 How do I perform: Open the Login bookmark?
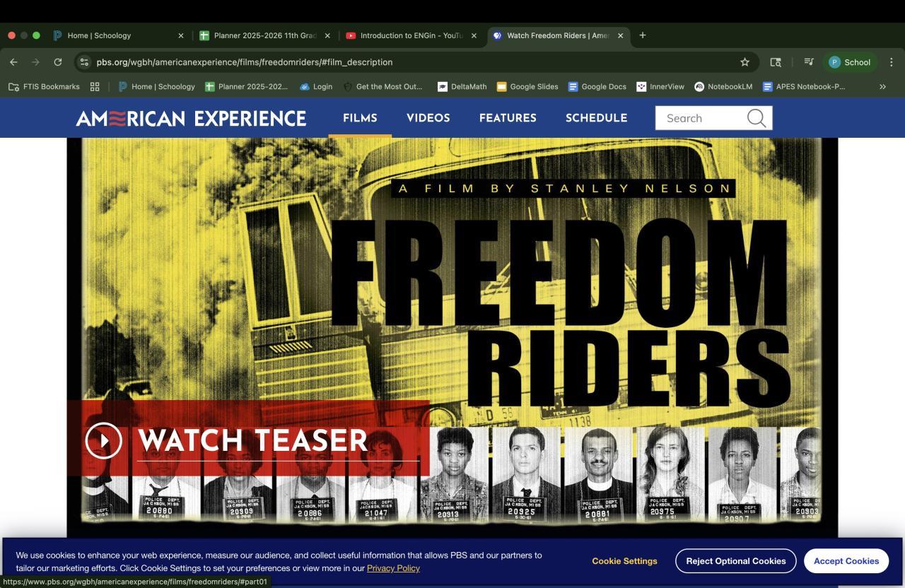tap(316, 86)
